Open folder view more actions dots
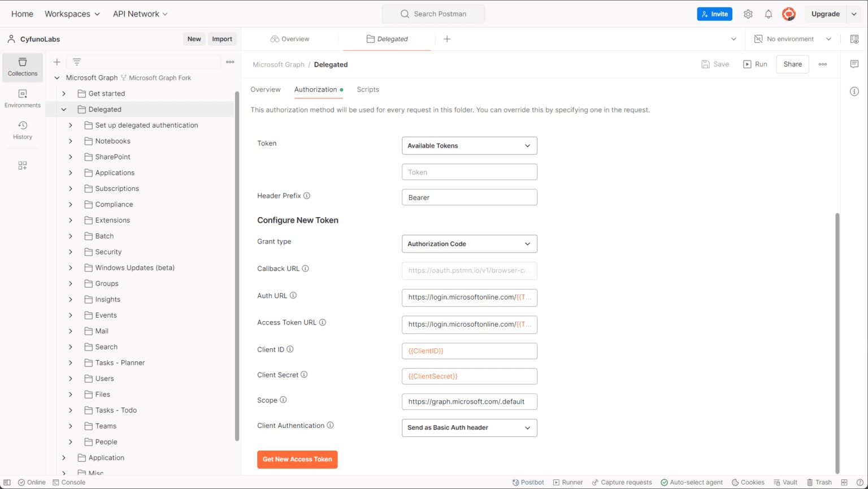The height and width of the screenshot is (489, 868). coord(823,64)
